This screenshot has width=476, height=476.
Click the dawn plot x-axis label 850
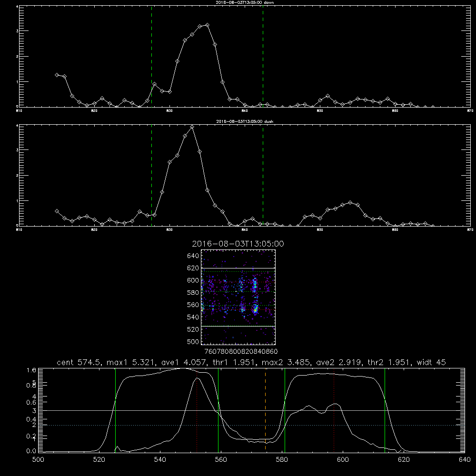click(320, 111)
